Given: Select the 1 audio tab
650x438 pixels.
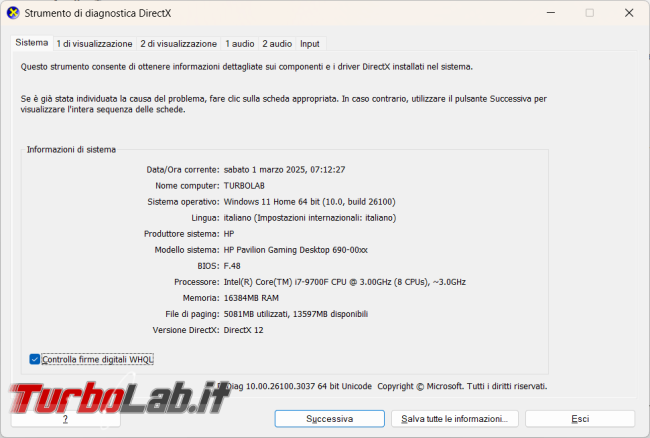Looking at the screenshot, I should click(240, 44).
